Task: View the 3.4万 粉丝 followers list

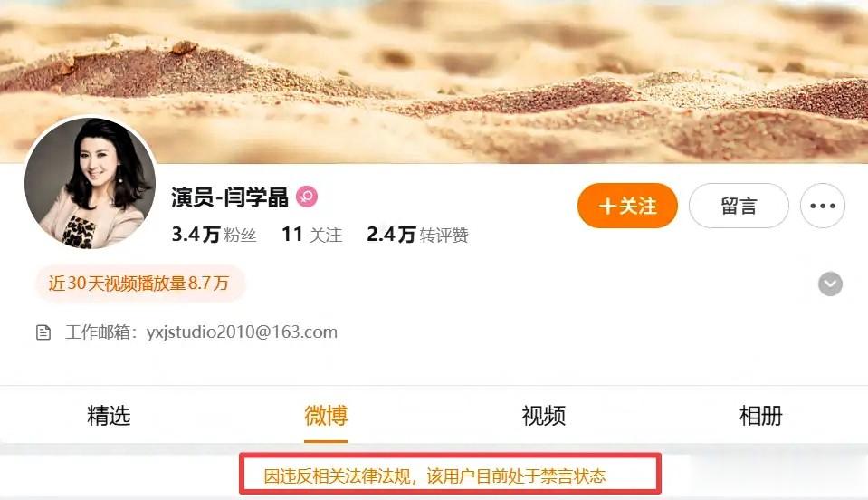Action: [214, 235]
